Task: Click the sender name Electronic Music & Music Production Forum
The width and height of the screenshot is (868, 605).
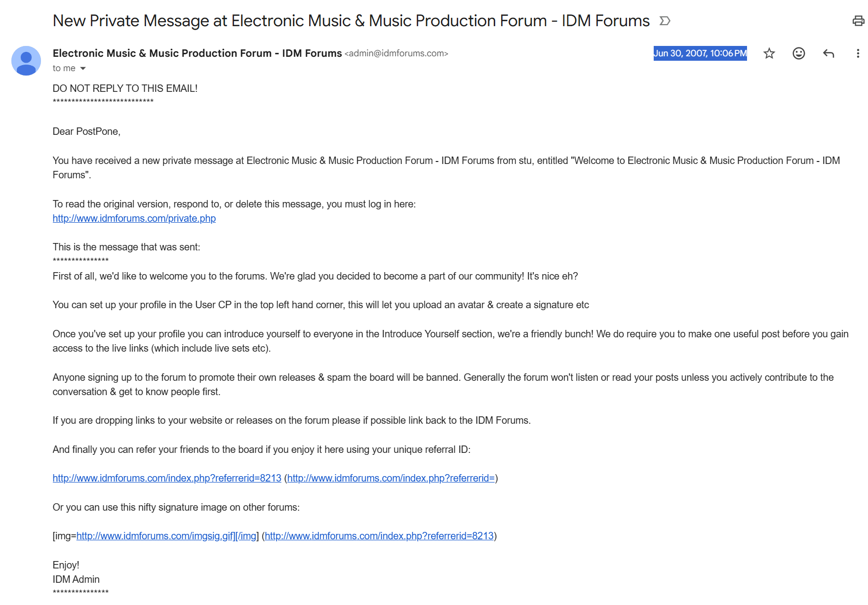Action: point(197,53)
